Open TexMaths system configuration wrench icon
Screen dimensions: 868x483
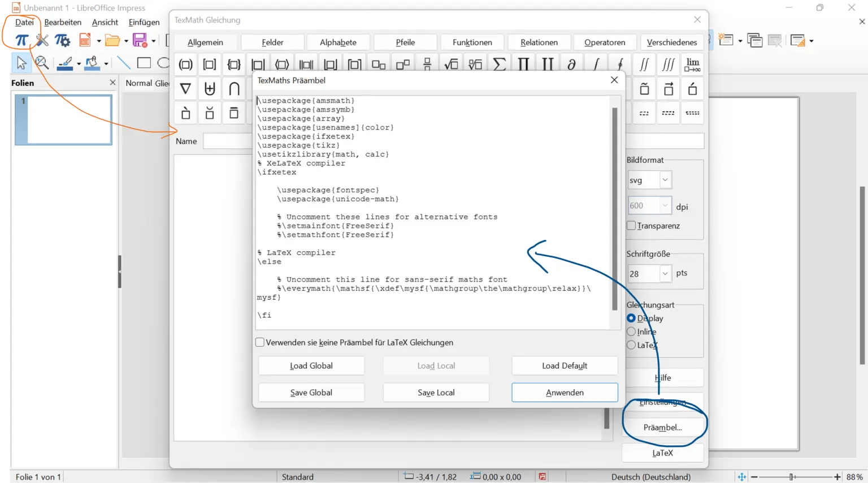coord(42,40)
